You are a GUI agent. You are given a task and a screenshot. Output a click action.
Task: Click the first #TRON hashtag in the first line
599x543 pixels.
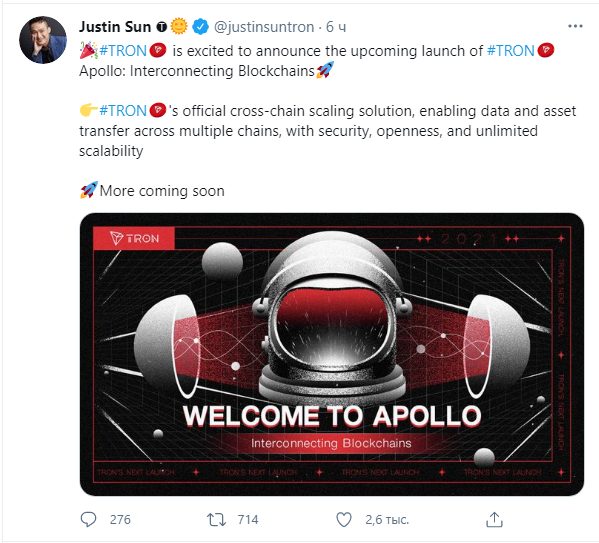[x=123, y=51]
